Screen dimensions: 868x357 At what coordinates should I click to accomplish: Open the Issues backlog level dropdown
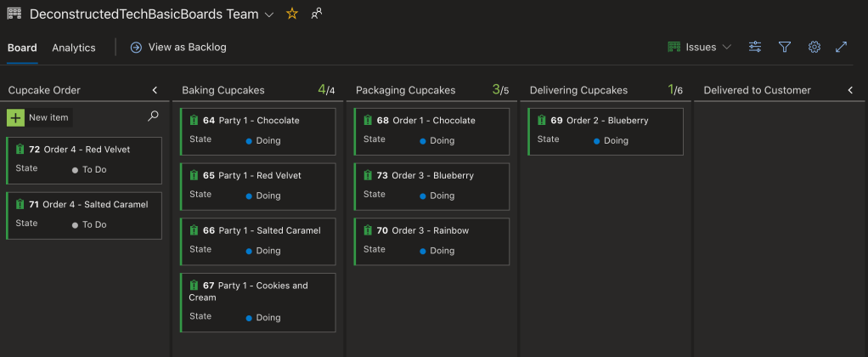tap(700, 47)
